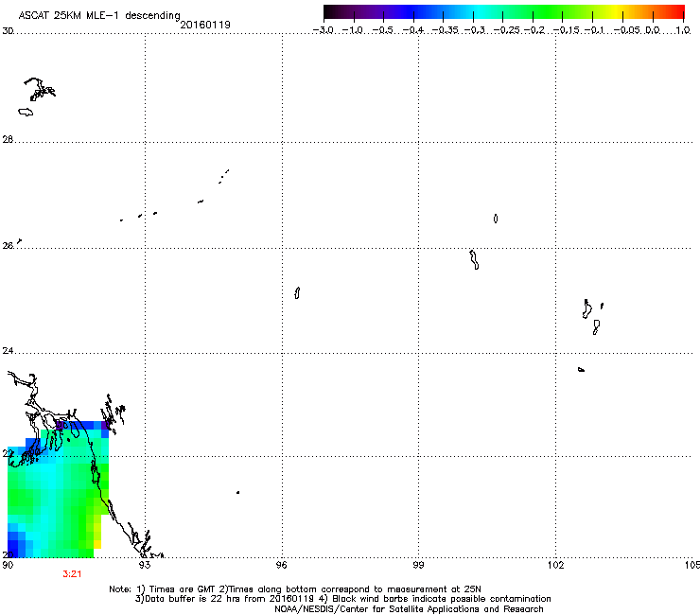The image size is (700, 615).
Task: Click the 1.0 color scale label
Action: click(683, 30)
